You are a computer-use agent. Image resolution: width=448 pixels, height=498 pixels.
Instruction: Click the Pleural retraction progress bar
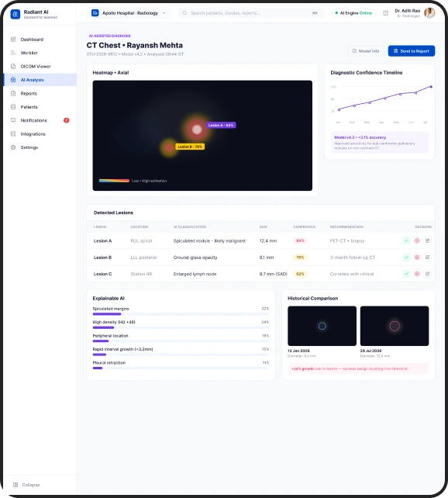[181, 368]
